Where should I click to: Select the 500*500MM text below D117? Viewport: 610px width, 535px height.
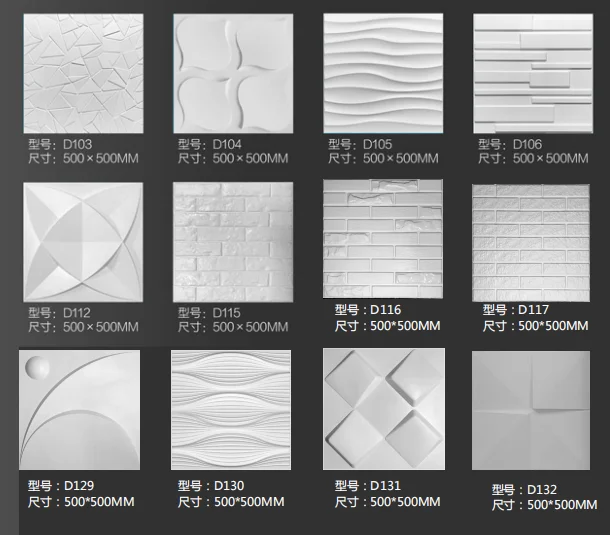pyautogui.click(x=553, y=326)
